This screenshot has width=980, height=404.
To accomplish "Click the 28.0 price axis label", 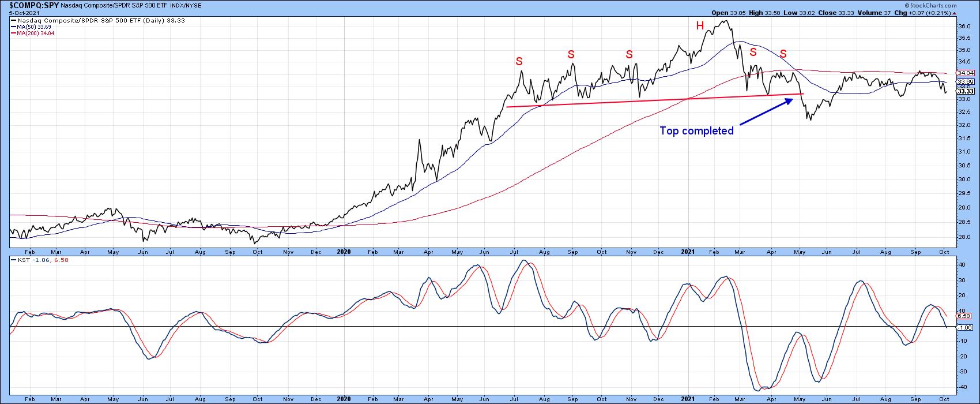I will click(x=965, y=236).
